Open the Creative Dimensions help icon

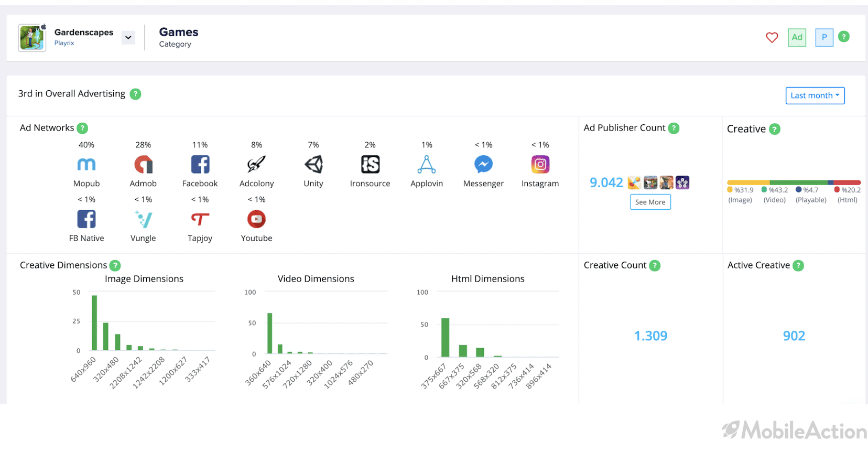tap(115, 265)
